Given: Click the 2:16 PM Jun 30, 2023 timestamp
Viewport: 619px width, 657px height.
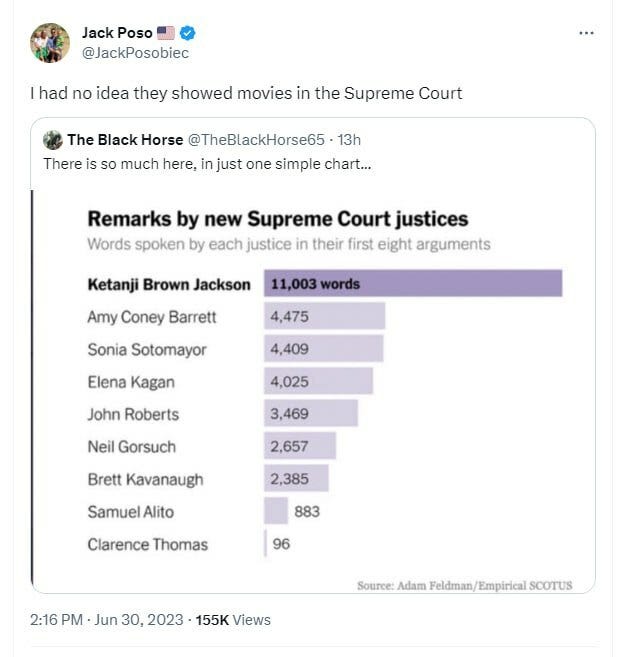Looking at the screenshot, I should click(106, 620).
